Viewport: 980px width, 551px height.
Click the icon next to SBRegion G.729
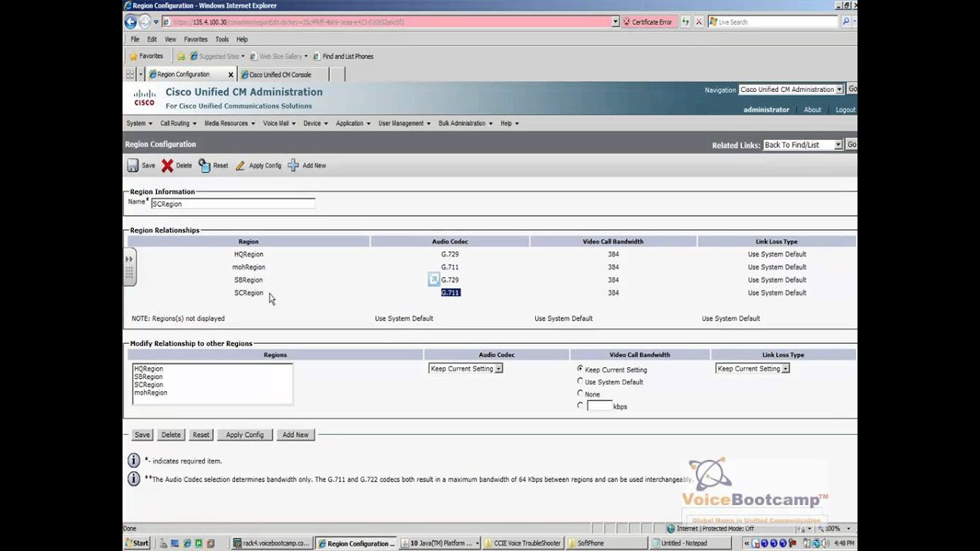pos(433,280)
